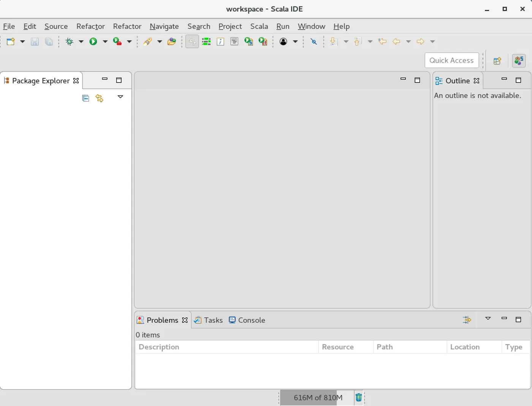Navigate Forward with the right arrow
532x406 pixels.
click(420, 41)
